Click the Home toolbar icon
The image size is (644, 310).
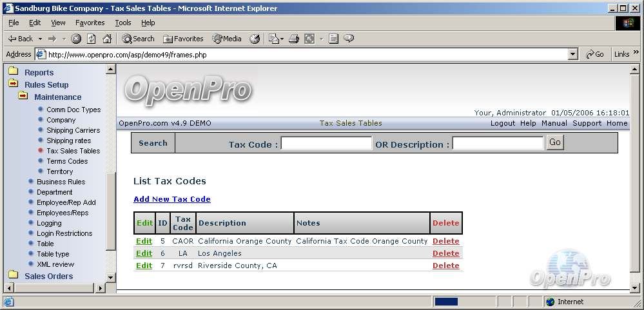click(x=107, y=39)
